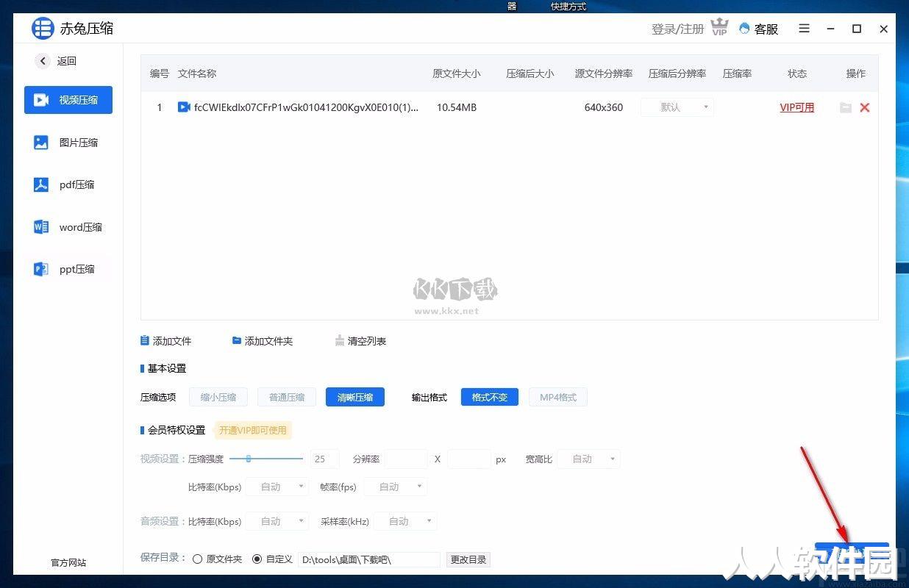909x588 pixels.
Task: Open 压缩后分辨率 默认 dropdown in row 1
Action: coord(677,107)
